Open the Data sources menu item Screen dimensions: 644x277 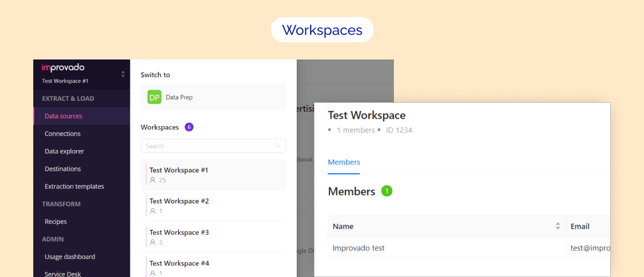point(63,116)
